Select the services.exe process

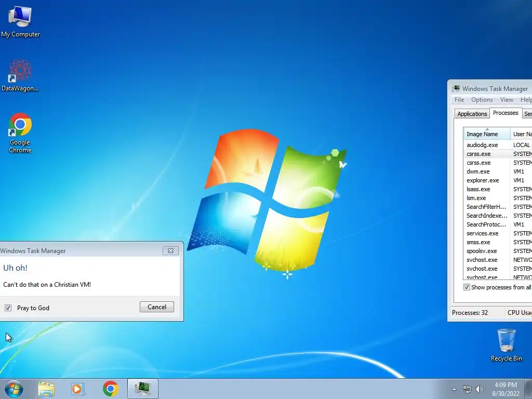point(498,233)
